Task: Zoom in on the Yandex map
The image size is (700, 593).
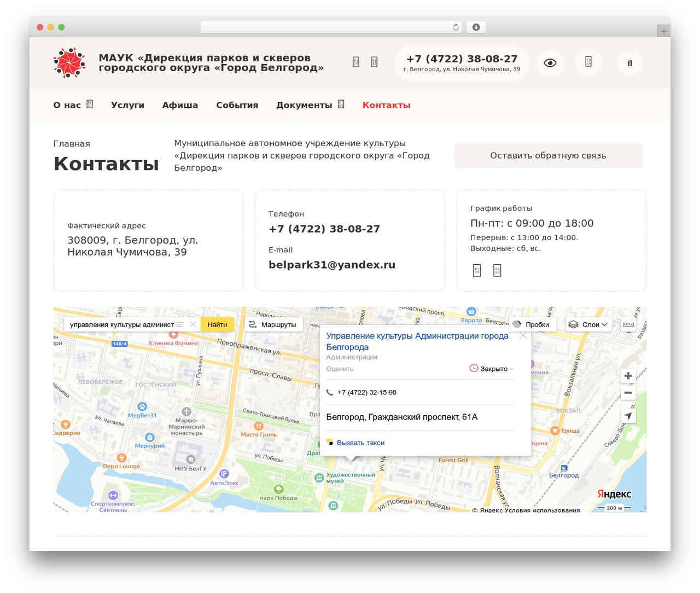Action: (628, 376)
